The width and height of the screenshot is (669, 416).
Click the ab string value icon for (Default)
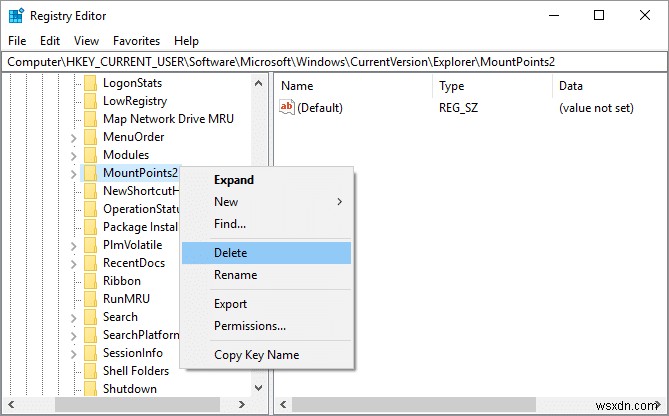287,107
